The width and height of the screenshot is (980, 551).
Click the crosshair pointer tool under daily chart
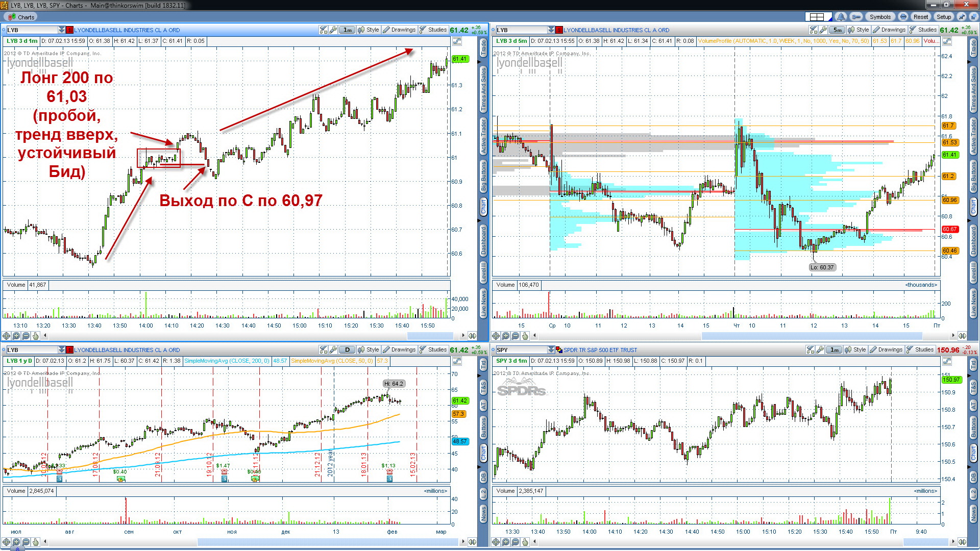pyautogui.click(x=7, y=542)
